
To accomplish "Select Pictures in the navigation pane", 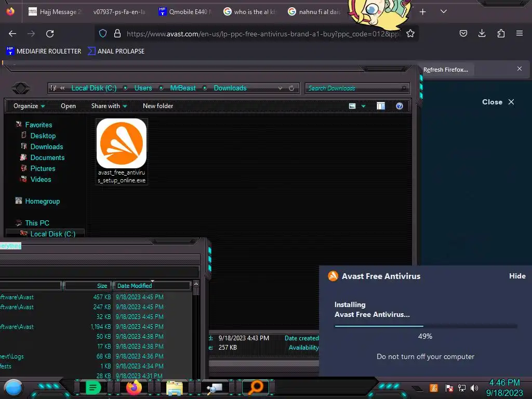I will coord(43,168).
